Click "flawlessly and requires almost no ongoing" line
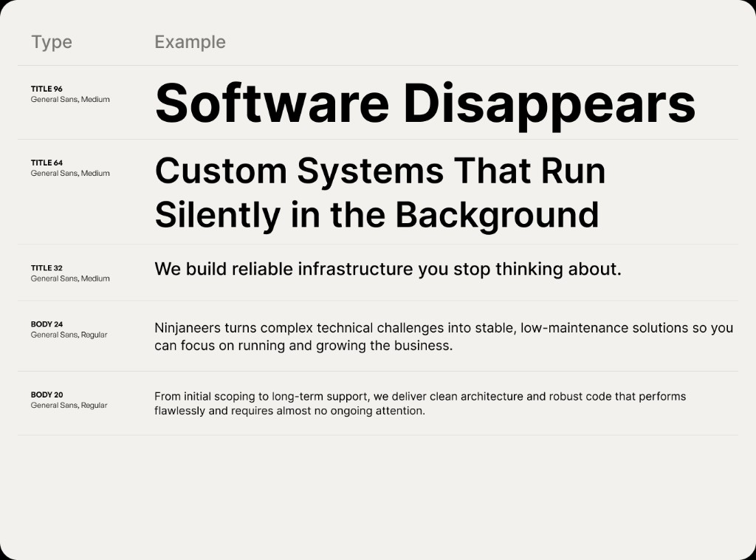This screenshot has width=756, height=560. click(289, 411)
